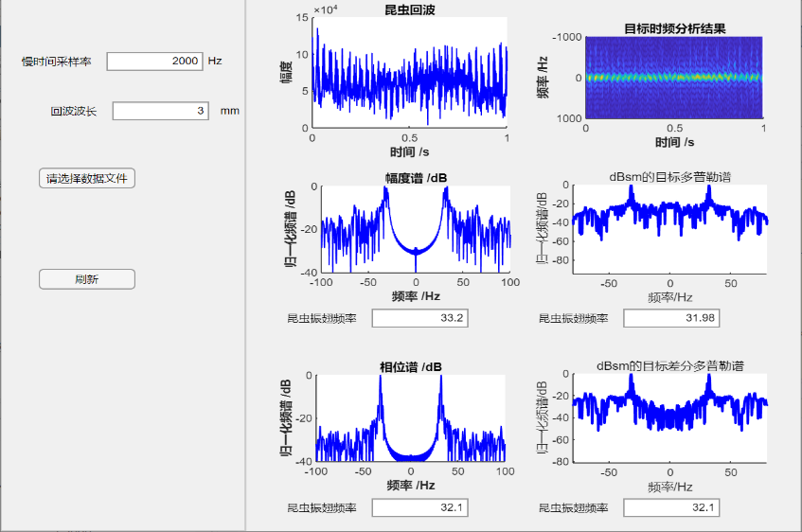802x532 pixels.
Task: Click the 目标时频分析结果 title text
Action: pyautogui.click(x=675, y=28)
